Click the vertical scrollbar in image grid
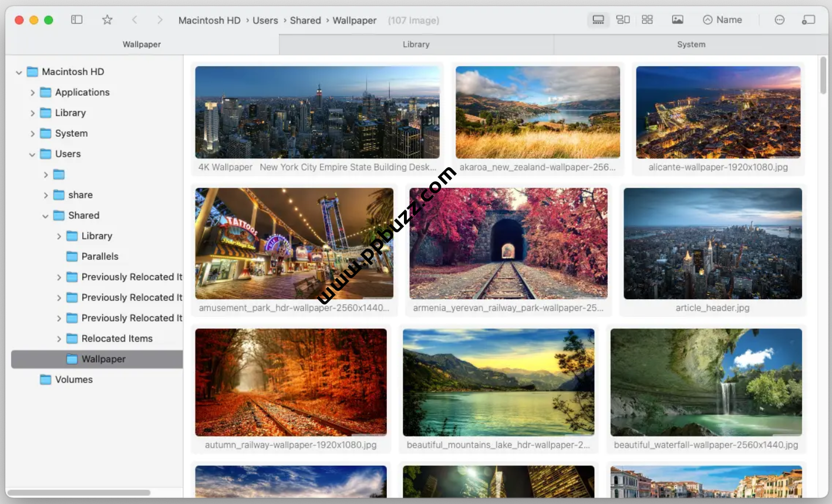 pos(823,76)
